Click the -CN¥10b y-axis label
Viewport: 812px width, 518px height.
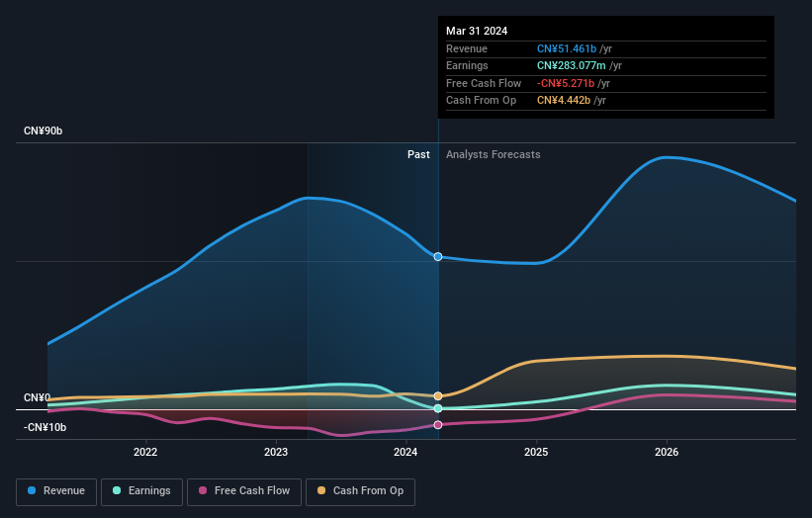[x=45, y=427]
